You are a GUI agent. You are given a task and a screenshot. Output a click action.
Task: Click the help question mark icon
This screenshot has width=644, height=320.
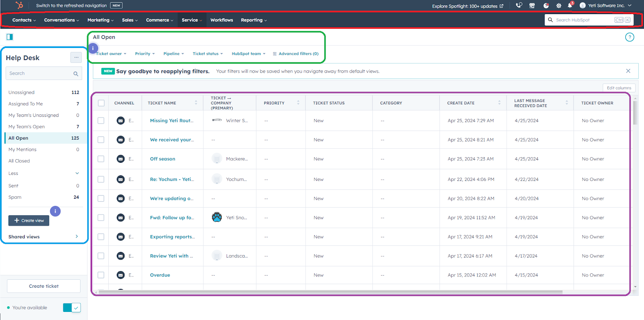point(630,37)
